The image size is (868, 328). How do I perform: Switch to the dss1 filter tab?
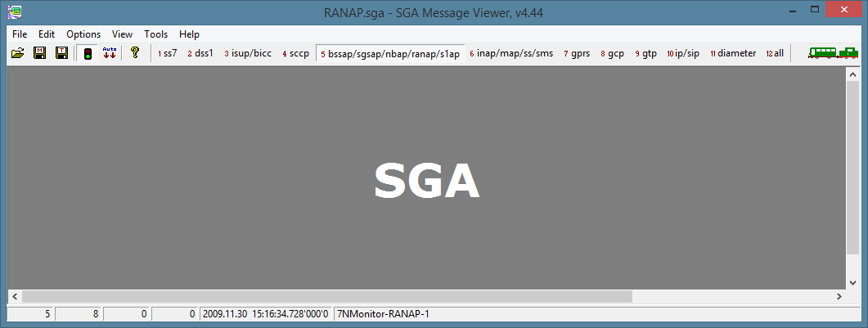(x=200, y=54)
